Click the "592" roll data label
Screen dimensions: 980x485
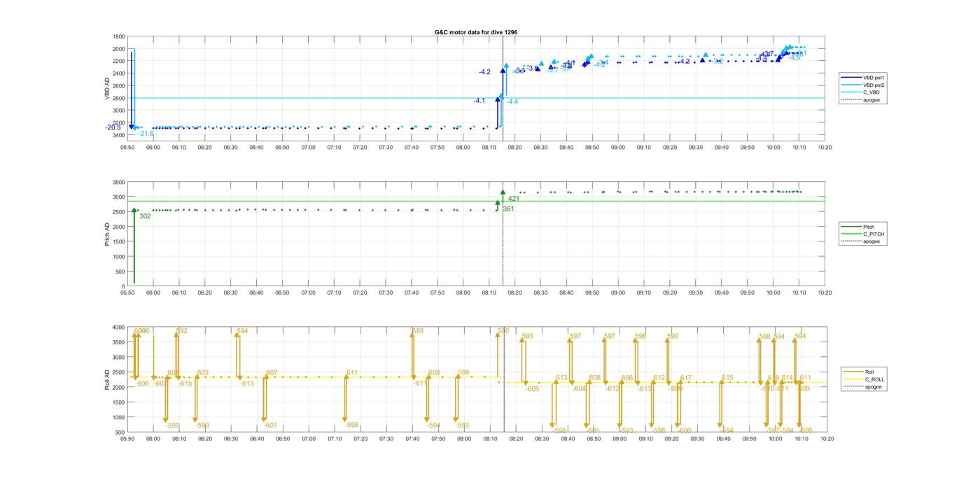[x=182, y=331]
